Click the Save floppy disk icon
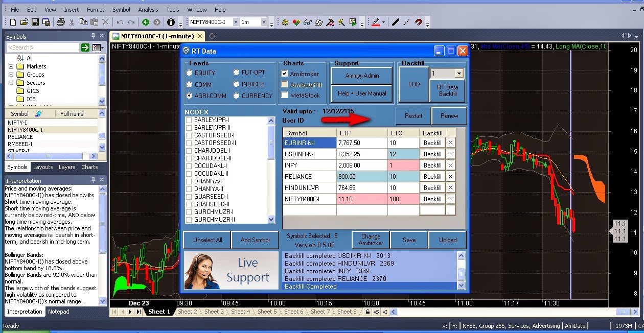Image resolution: width=644 pixels, height=333 pixels. [35, 22]
